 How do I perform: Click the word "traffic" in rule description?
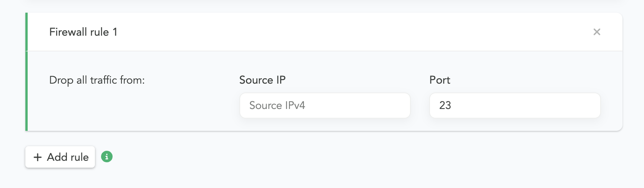click(x=103, y=80)
